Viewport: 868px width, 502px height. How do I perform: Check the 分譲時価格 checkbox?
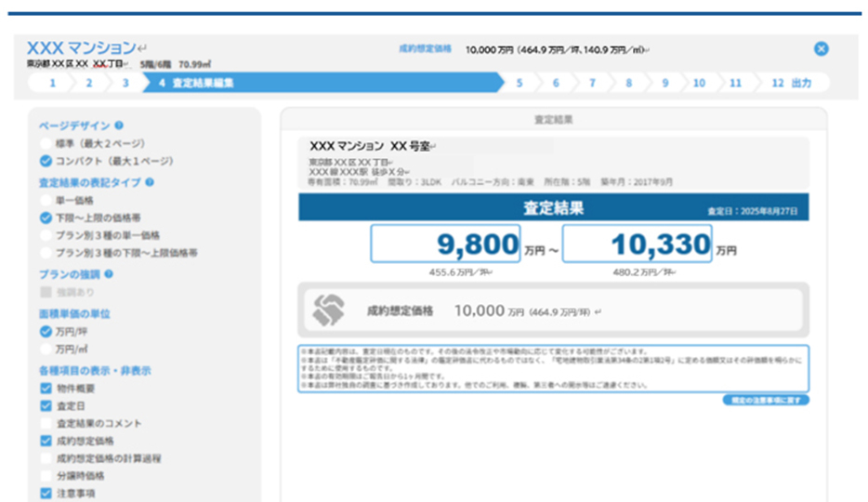(x=46, y=476)
